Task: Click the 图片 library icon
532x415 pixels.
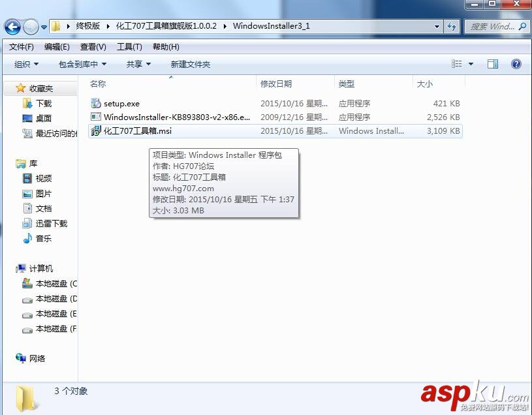Action: [27, 194]
